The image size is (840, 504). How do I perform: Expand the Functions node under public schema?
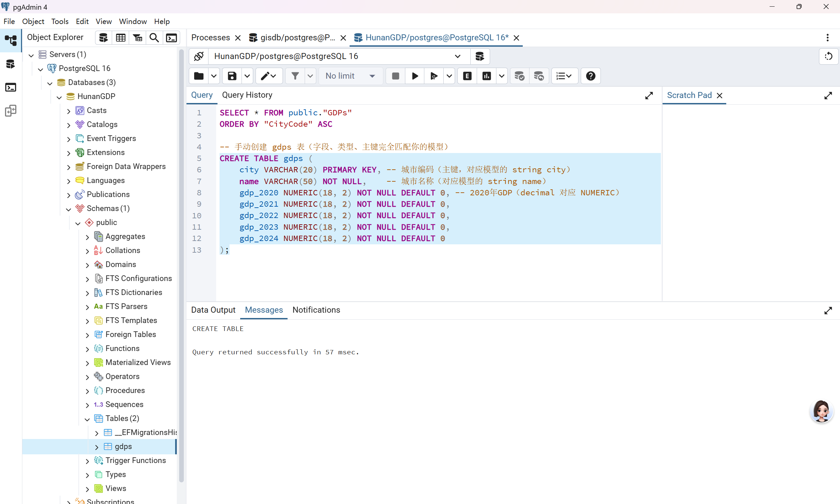click(x=87, y=348)
